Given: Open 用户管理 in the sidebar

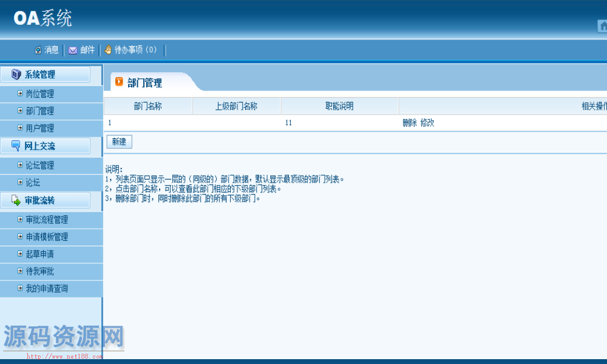Looking at the screenshot, I should coord(40,128).
